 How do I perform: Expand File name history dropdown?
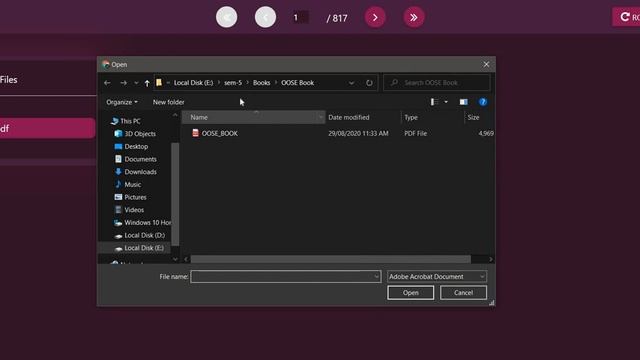[376, 277]
